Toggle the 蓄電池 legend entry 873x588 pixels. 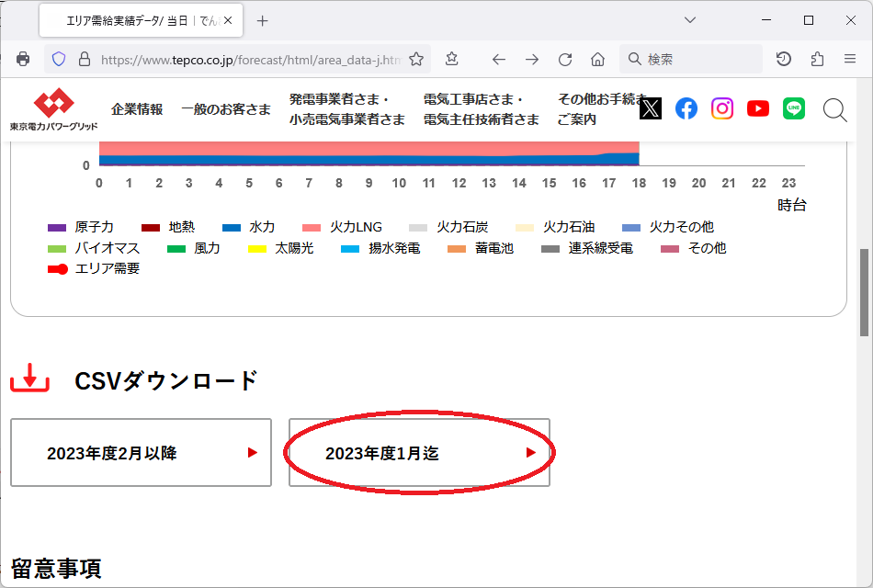[481, 248]
